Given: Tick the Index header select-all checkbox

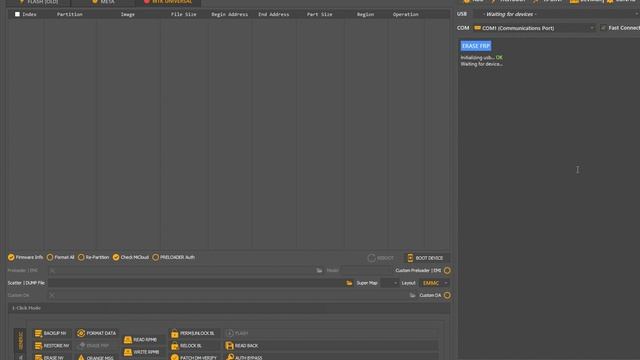Looking at the screenshot, I should pos(17,14).
